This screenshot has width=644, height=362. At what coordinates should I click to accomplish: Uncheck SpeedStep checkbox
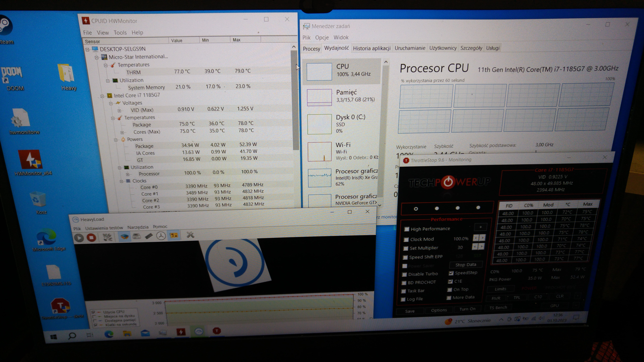pyautogui.click(x=451, y=273)
